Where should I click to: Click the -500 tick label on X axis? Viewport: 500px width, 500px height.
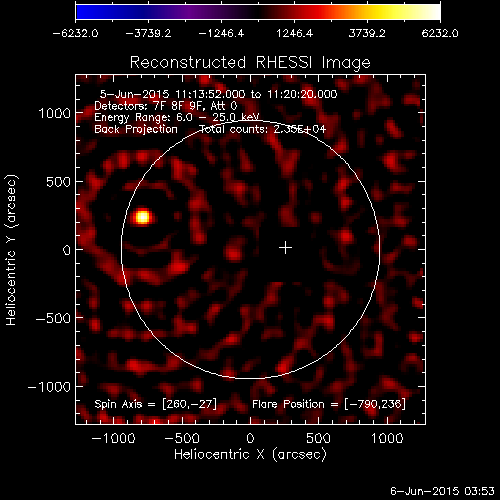pyautogui.click(x=182, y=438)
